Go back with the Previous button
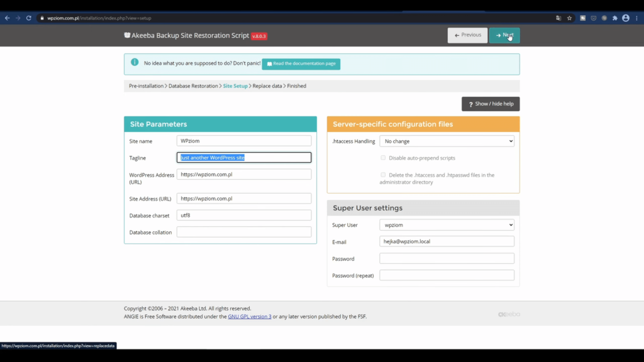 pos(467,35)
